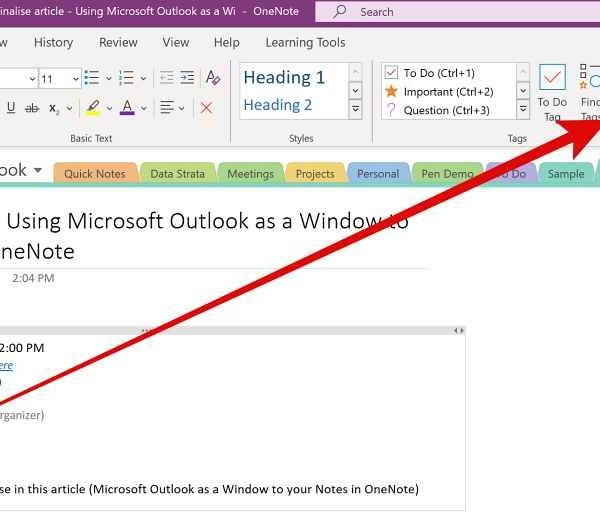Apply the Heading 1 style
Image resolution: width=600 pixels, height=525 pixels.
284,78
